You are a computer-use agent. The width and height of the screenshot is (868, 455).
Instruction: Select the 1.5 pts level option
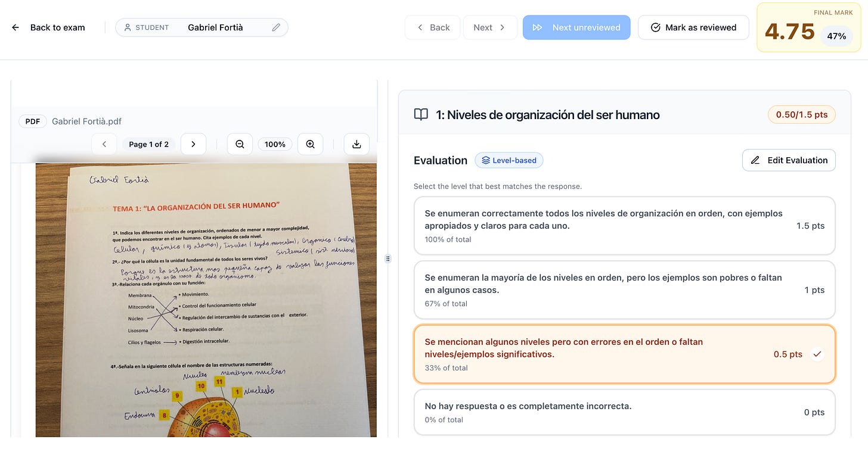624,226
